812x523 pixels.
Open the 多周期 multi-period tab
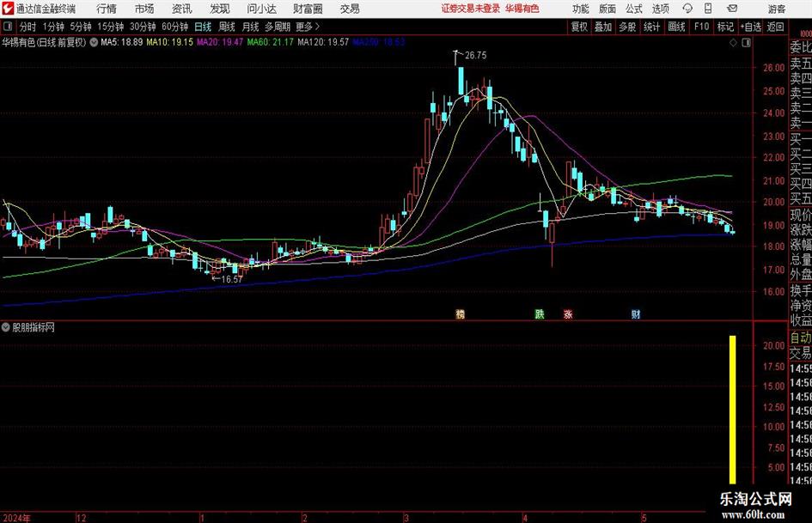pos(278,27)
